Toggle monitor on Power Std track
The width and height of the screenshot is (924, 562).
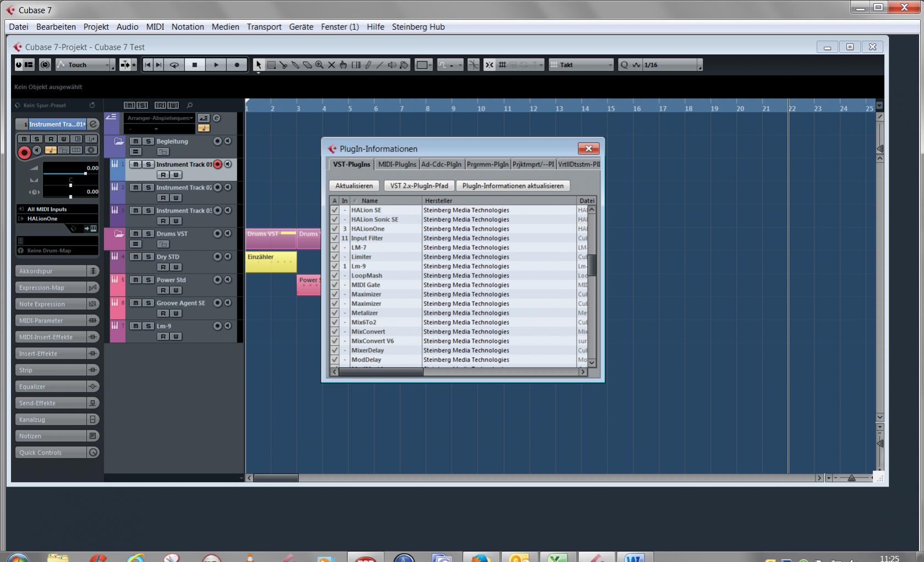click(x=227, y=280)
